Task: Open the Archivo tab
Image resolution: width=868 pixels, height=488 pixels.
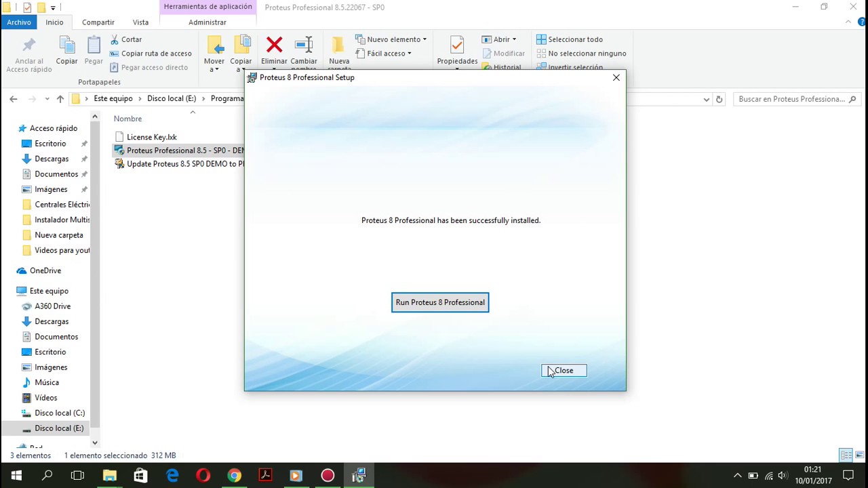Action: [19, 22]
